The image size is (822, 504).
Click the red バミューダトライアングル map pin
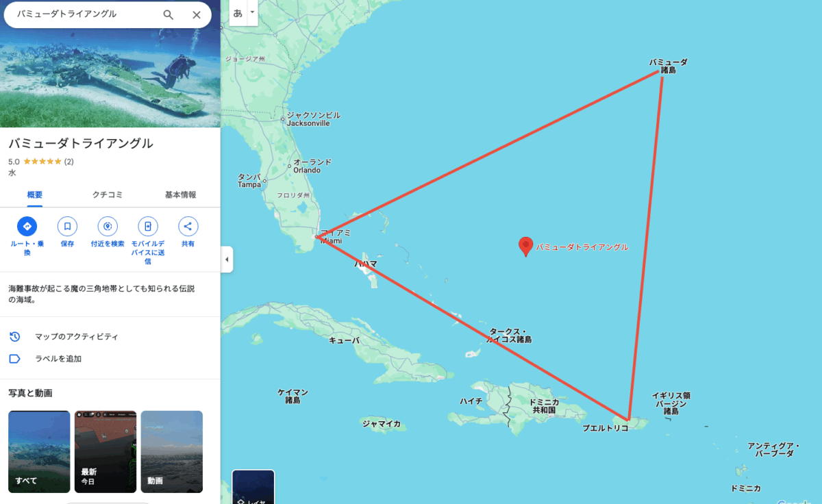525,246
